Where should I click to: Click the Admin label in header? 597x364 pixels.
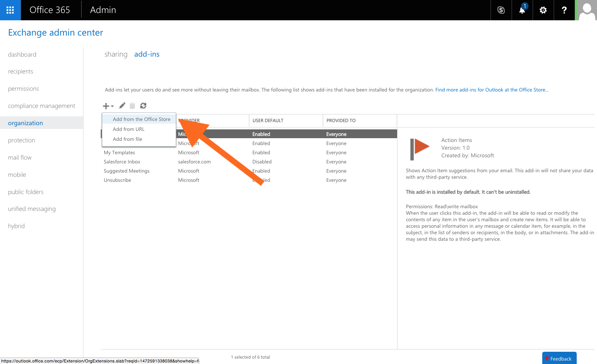(103, 10)
